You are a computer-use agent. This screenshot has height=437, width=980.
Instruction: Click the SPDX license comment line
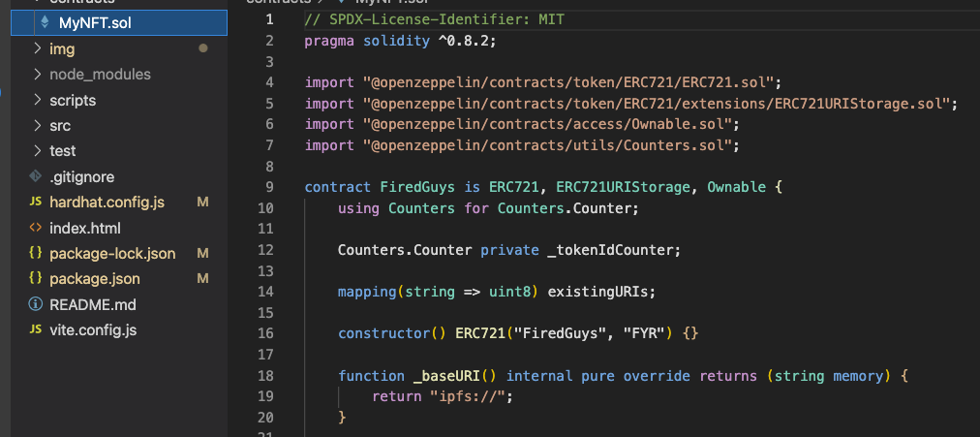pos(434,19)
